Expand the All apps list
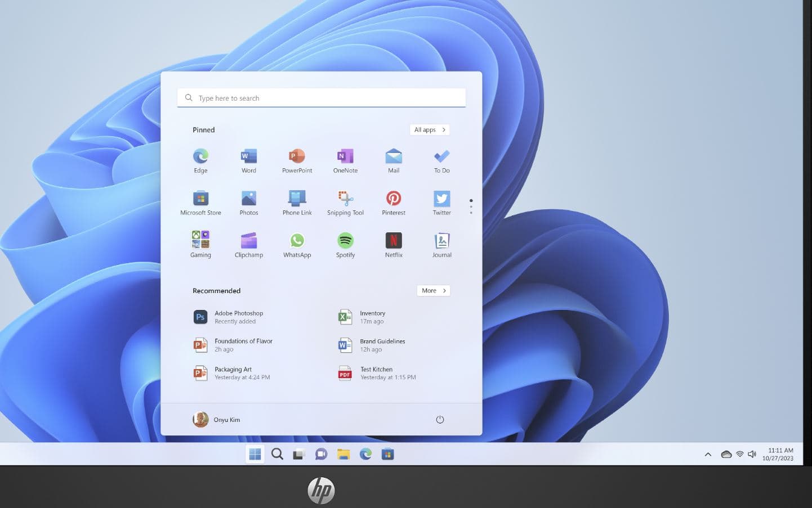Screen dimensions: 812x508 coord(429,129)
